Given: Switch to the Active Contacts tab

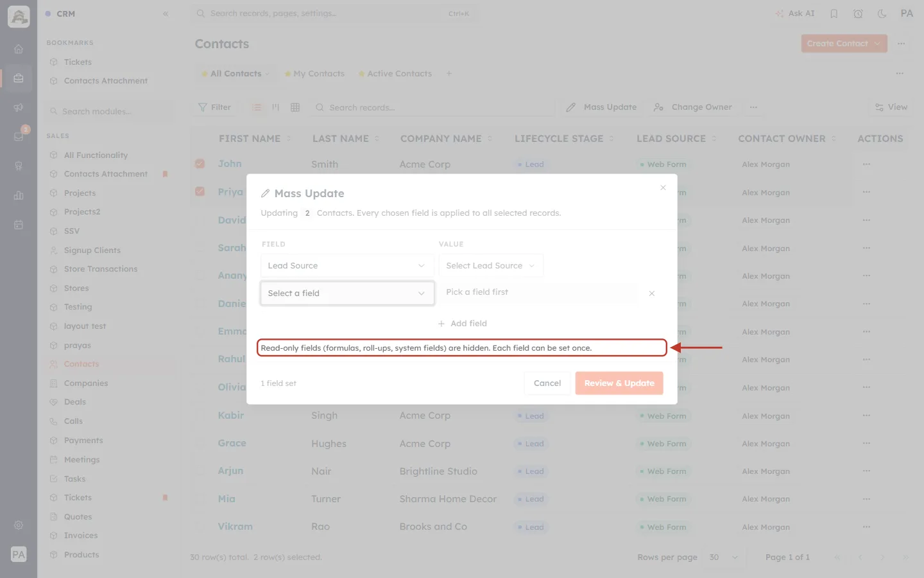Looking at the screenshot, I should pyautogui.click(x=395, y=74).
